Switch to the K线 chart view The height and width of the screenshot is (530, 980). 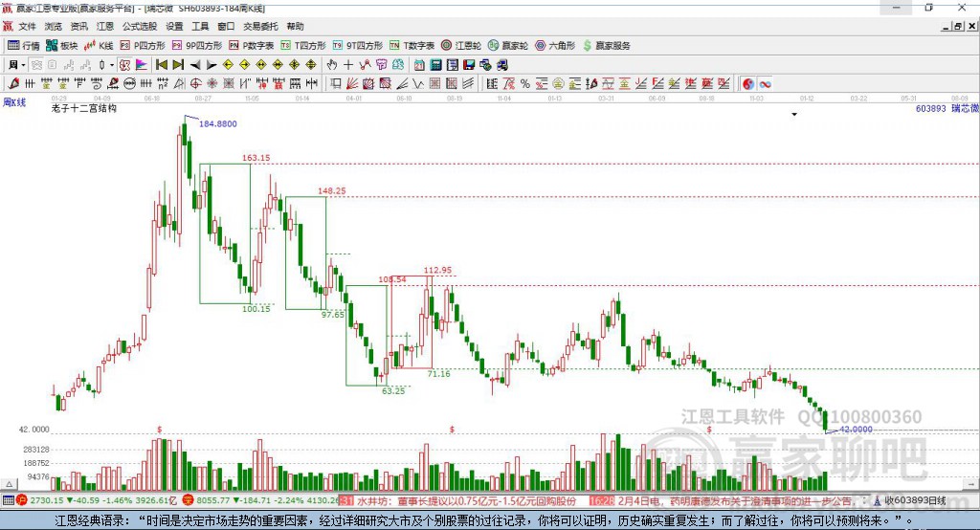(x=99, y=45)
